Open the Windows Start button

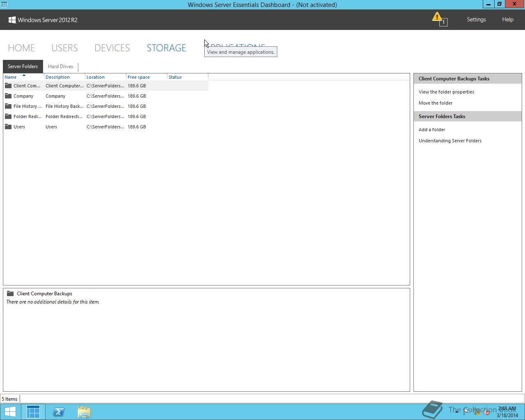pos(10,412)
